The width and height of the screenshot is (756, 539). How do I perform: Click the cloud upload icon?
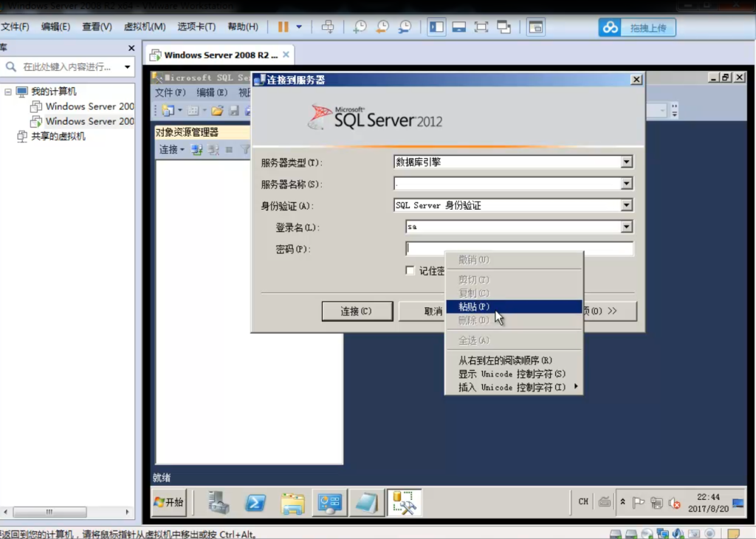click(x=610, y=27)
